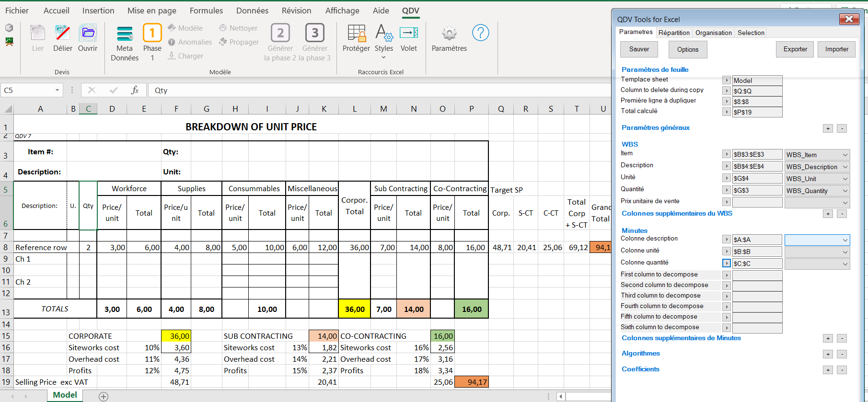Image resolution: width=868 pixels, height=402 pixels.
Task: Launch Phase 1 in the ribbon
Action: coord(152,34)
